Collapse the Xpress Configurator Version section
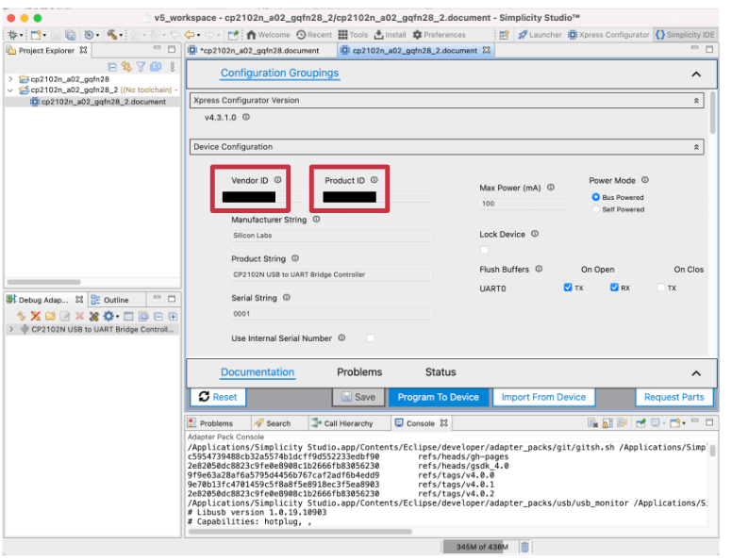 coord(696,100)
